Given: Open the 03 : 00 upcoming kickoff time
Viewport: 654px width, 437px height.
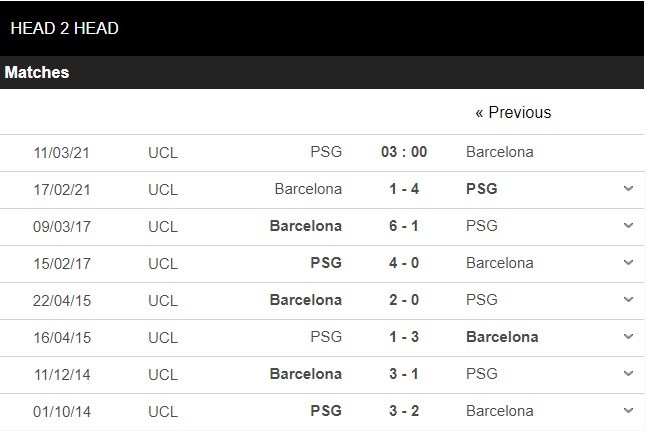Looking at the screenshot, I should tap(404, 152).
